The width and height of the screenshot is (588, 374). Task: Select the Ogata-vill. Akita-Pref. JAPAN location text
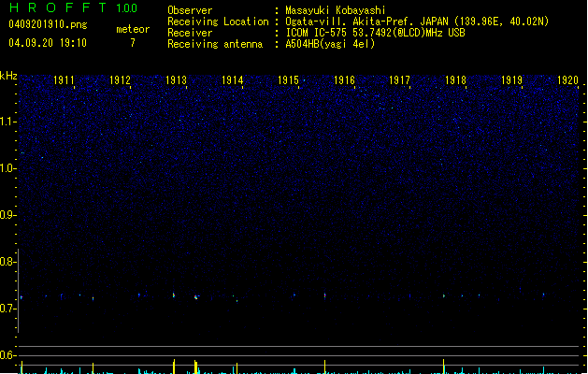(x=417, y=22)
